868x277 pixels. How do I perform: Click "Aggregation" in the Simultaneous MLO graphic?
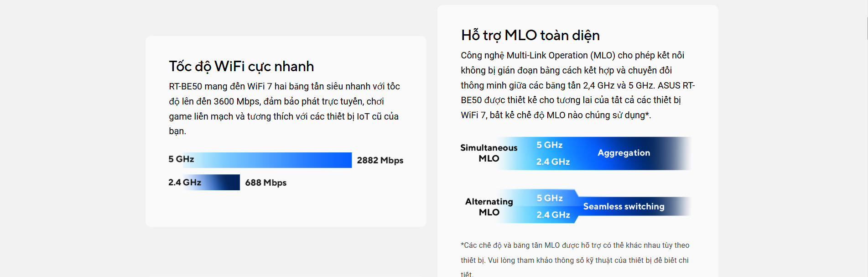point(624,153)
